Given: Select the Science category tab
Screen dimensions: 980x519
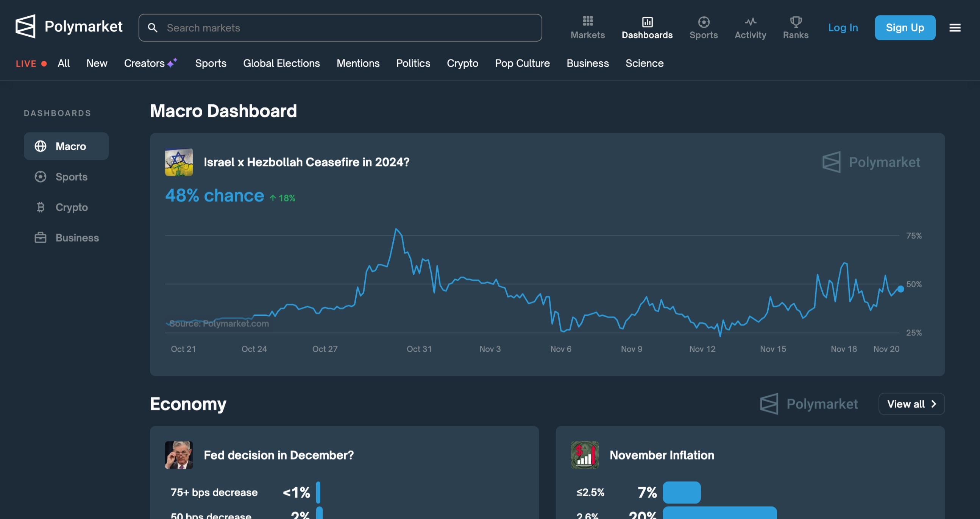Looking at the screenshot, I should (x=644, y=63).
